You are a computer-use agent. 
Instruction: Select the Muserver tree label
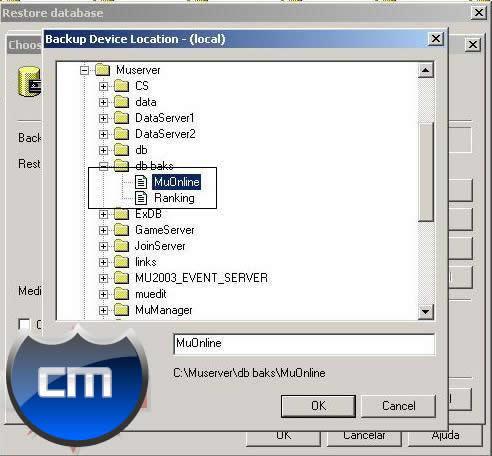point(138,70)
